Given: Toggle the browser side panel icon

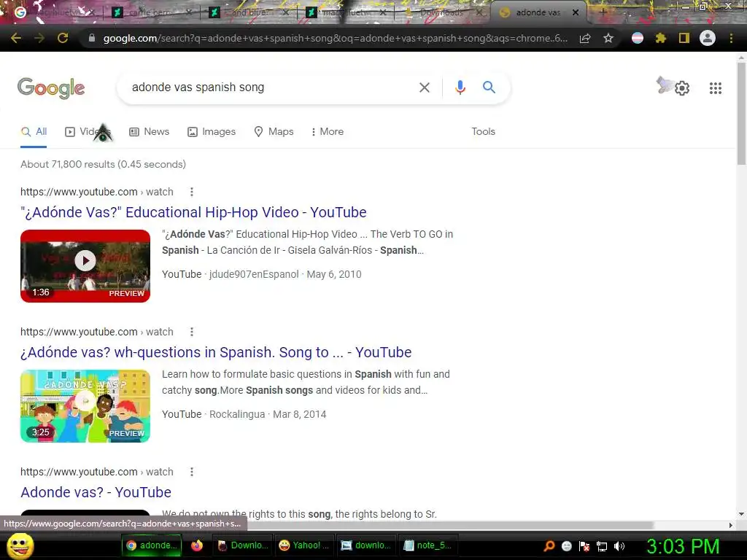Looking at the screenshot, I should click(x=684, y=38).
